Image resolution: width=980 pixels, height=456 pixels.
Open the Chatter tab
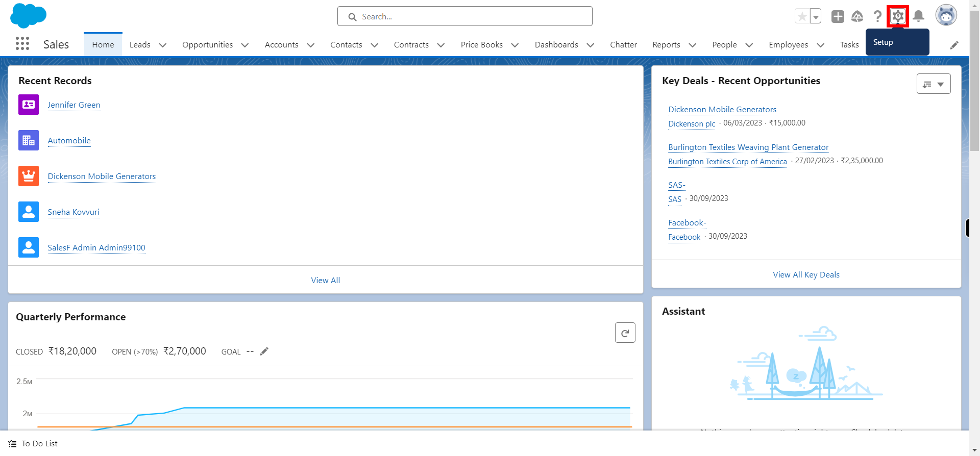click(x=623, y=45)
